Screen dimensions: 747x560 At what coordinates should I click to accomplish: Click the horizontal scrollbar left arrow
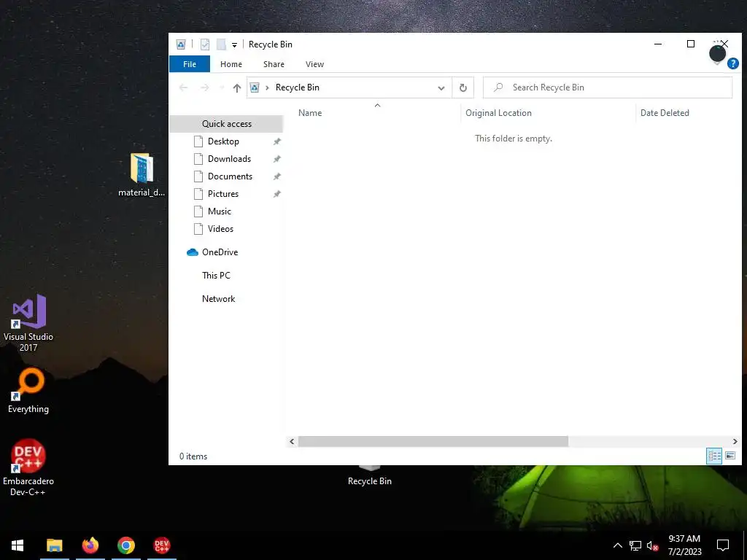tap(292, 441)
